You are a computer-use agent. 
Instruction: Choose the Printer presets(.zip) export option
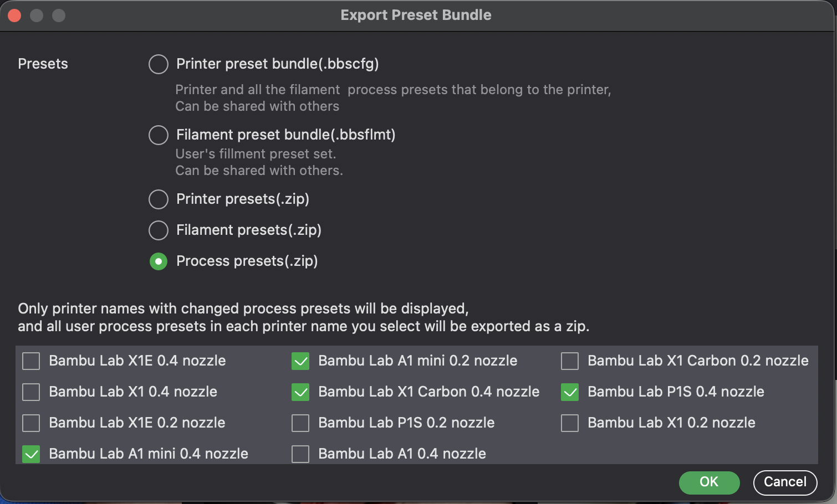159,199
